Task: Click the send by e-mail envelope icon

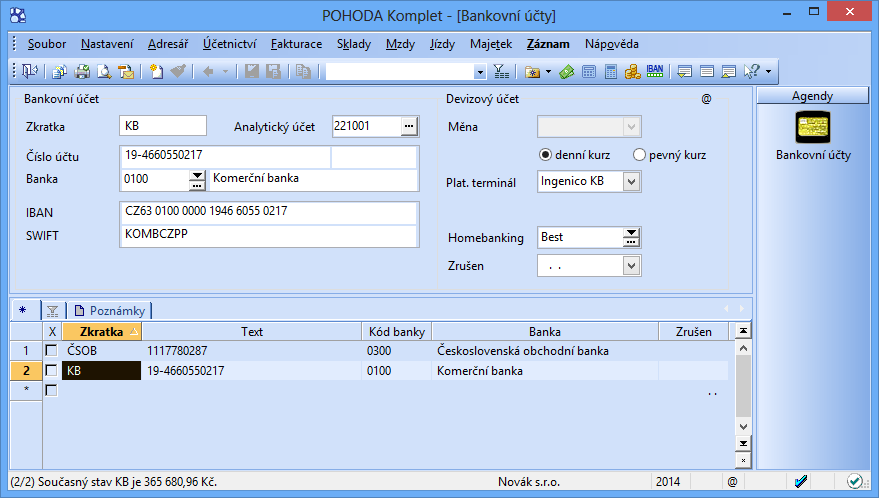Action: [x=126, y=72]
